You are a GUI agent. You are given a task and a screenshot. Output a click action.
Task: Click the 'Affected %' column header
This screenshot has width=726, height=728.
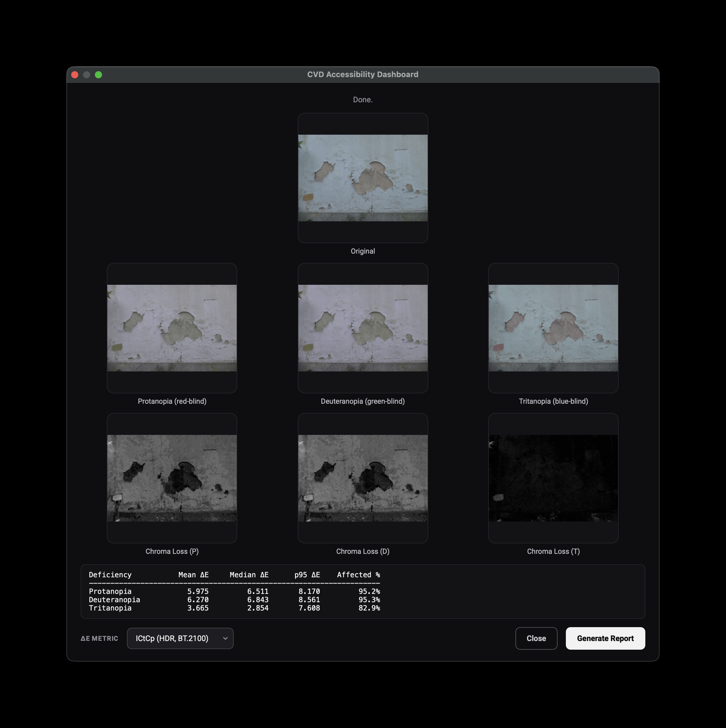click(358, 575)
